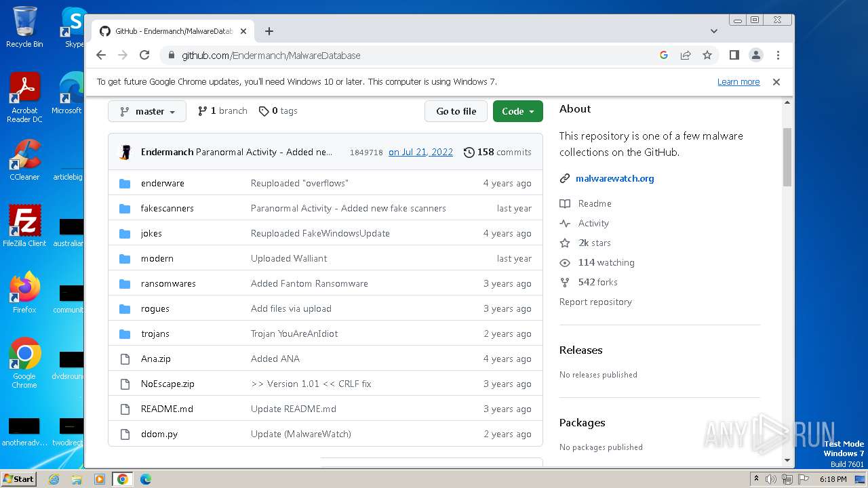The image size is (868, 488).
Task: Reload the page with the refresh icon
Action: (144, 56)
